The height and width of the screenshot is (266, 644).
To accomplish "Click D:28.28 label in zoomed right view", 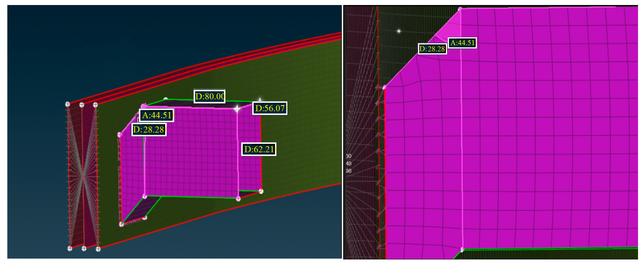I will (432, 49).
